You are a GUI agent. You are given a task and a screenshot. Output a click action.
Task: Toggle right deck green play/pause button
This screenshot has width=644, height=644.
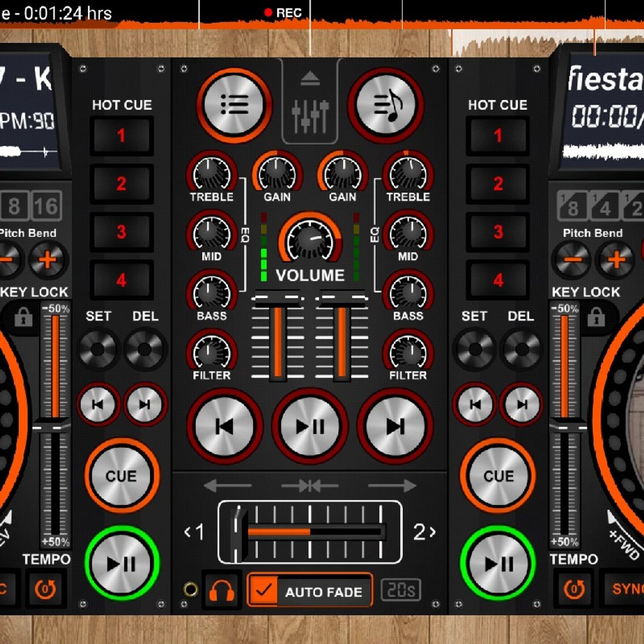point(498,563)
